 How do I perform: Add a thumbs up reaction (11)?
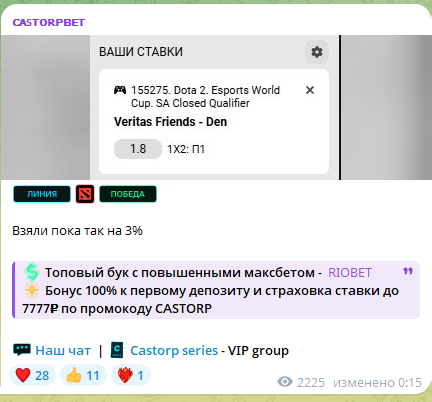[x=83, y=375]
